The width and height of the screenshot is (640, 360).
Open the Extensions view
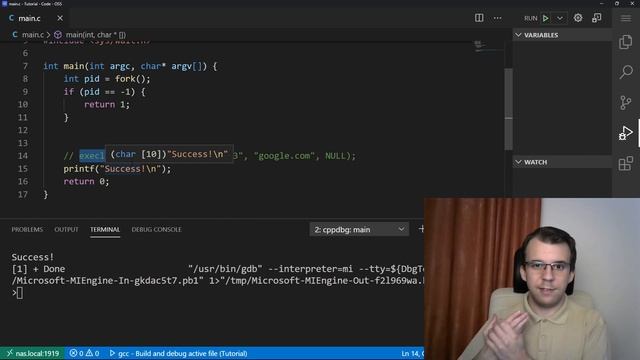coord(626,163)
